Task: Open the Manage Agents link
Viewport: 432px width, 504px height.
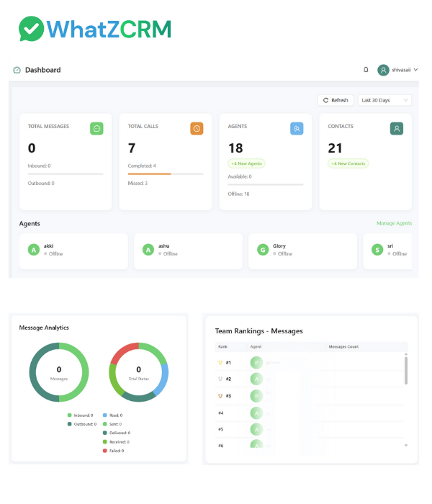Action: pyautogui.click(x=394, y=223)
